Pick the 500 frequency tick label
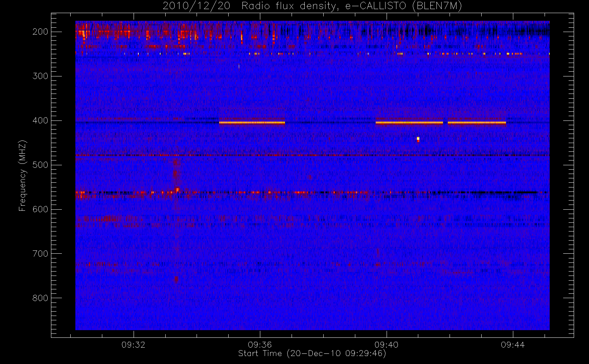 click(40, 165)
